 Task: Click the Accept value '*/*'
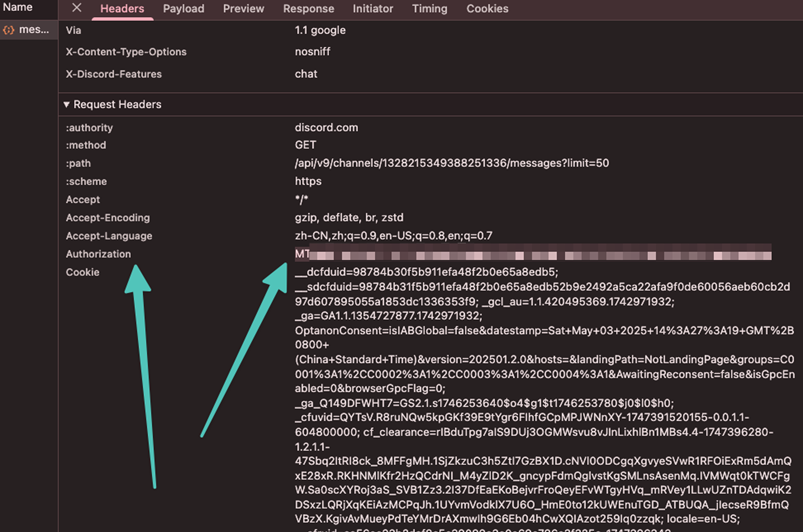(x=302, y=200)
